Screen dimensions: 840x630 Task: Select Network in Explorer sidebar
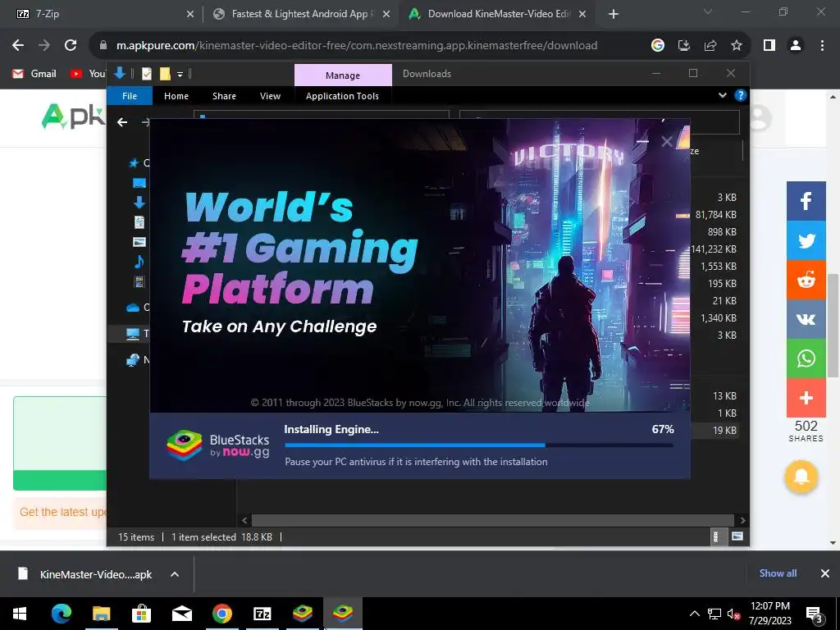(133, 360)
